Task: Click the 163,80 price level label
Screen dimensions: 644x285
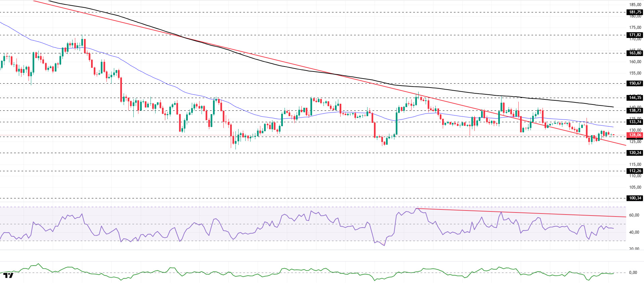Action: (635, 53)
